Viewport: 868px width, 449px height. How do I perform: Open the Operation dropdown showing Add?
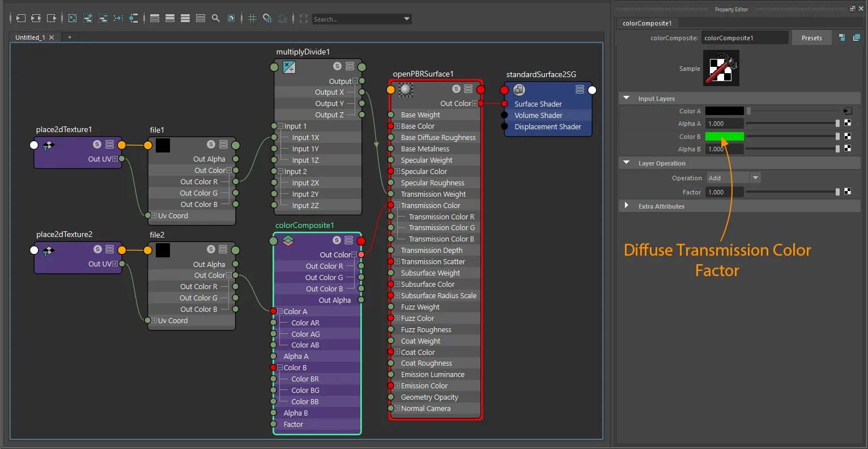pos(733,178)
